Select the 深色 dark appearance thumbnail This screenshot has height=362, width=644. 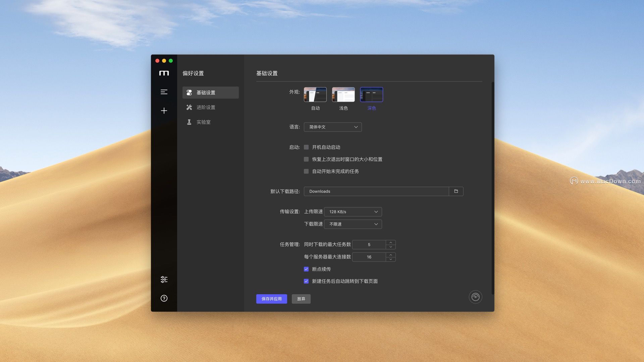371,94
